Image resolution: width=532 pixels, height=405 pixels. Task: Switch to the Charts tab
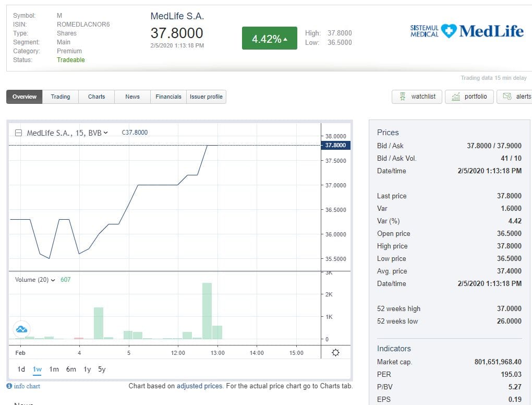click(x=96, y=97)
